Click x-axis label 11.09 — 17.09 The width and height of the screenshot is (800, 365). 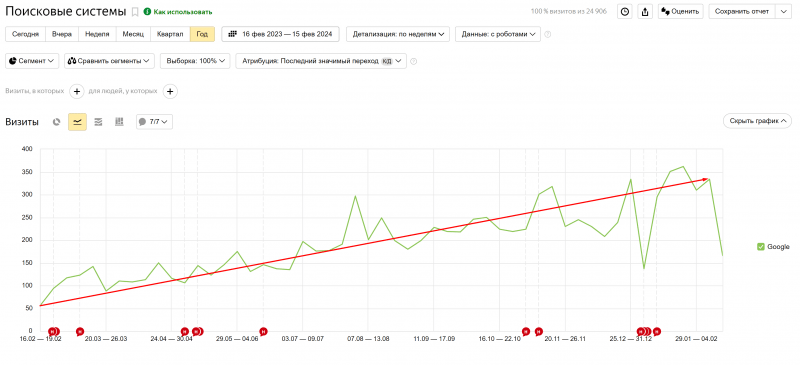pyautogui.click(x=434, y=339)
